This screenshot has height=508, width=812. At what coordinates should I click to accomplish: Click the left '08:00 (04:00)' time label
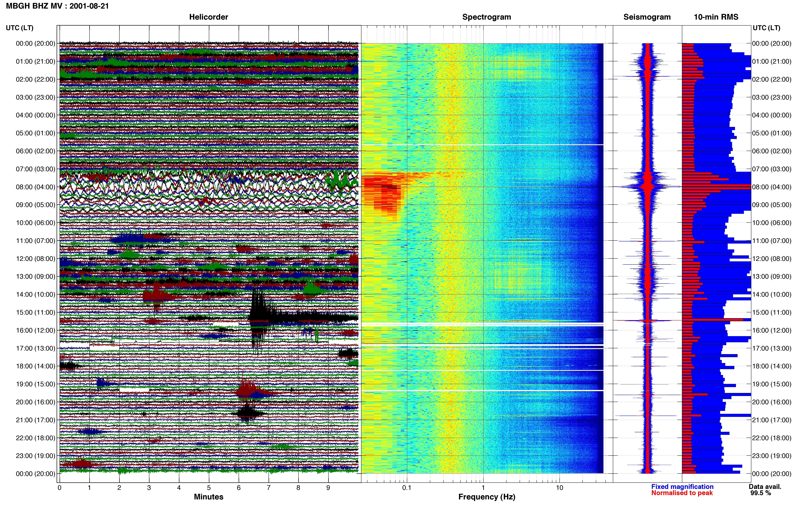pyautogui.click(x=36, y=187)
